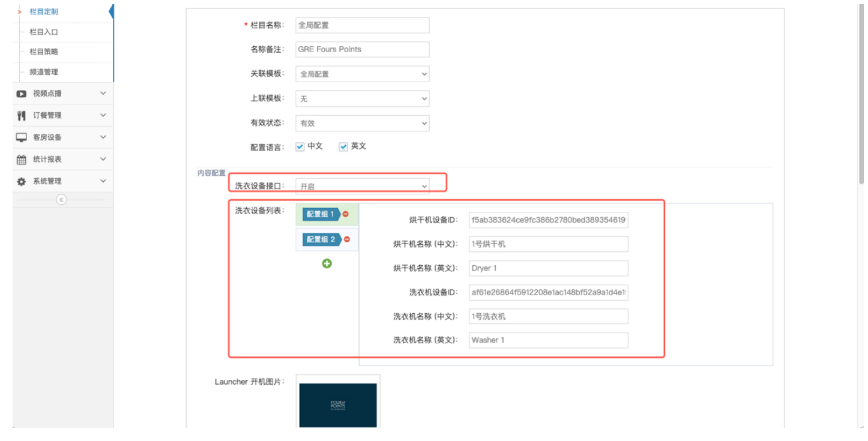Open the 栏目入口 menu item
Viewport: 868px width, 441px height.
(44, 32)
